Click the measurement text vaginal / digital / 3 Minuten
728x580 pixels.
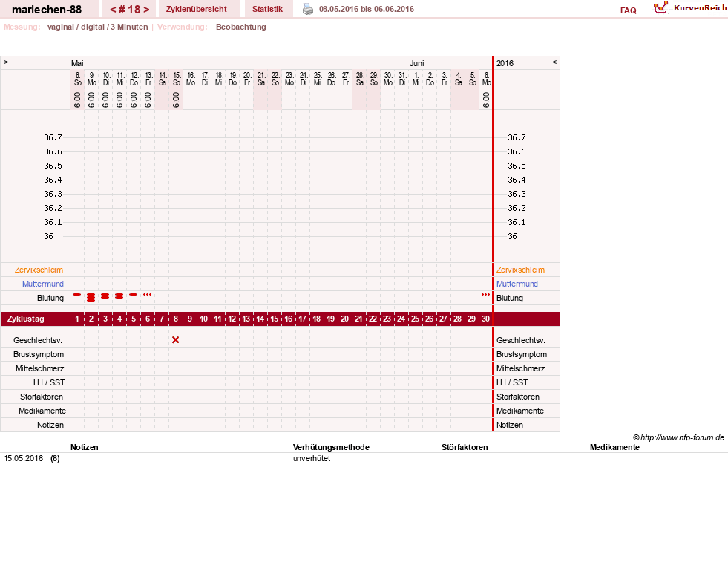coord(97,27)
